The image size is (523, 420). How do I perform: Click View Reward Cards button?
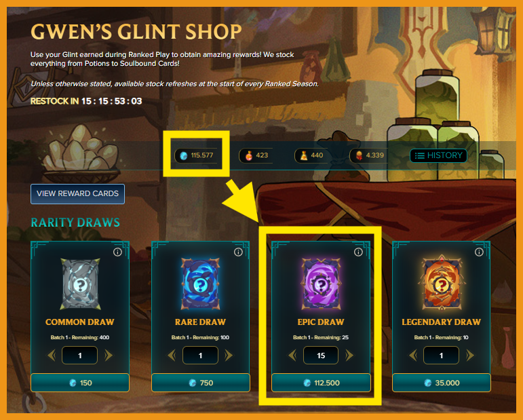pos(78,194)
